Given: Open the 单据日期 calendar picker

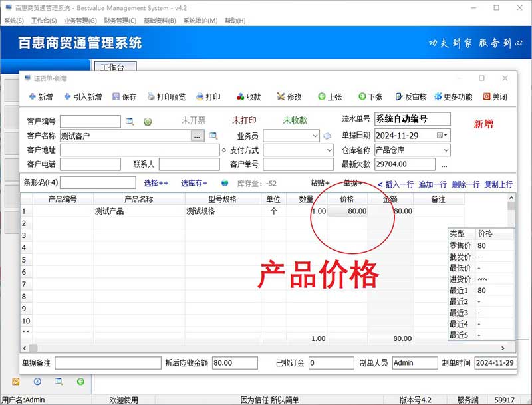Looking at the screenshot, I should pyautogui.click(x=442, y=136).
